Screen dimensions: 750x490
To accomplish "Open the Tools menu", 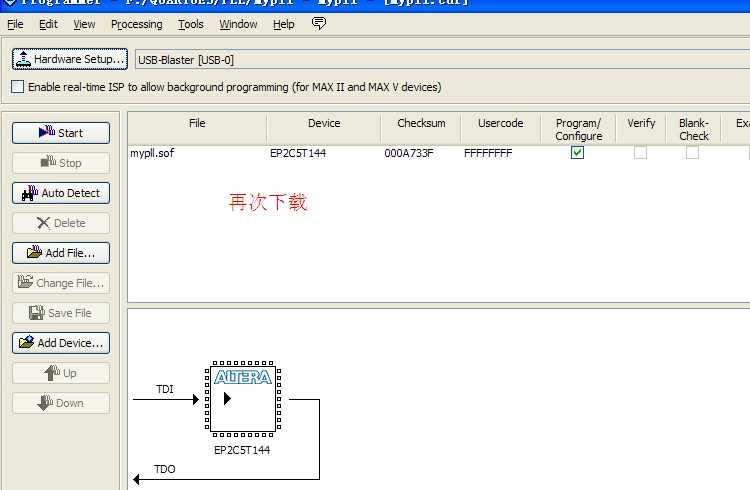I will tap(191, 24).
